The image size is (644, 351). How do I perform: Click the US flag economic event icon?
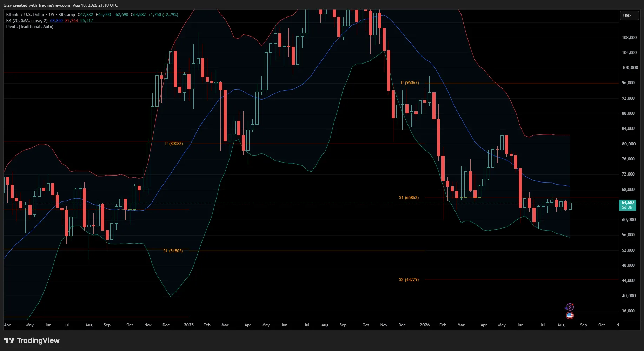point(570,316)
